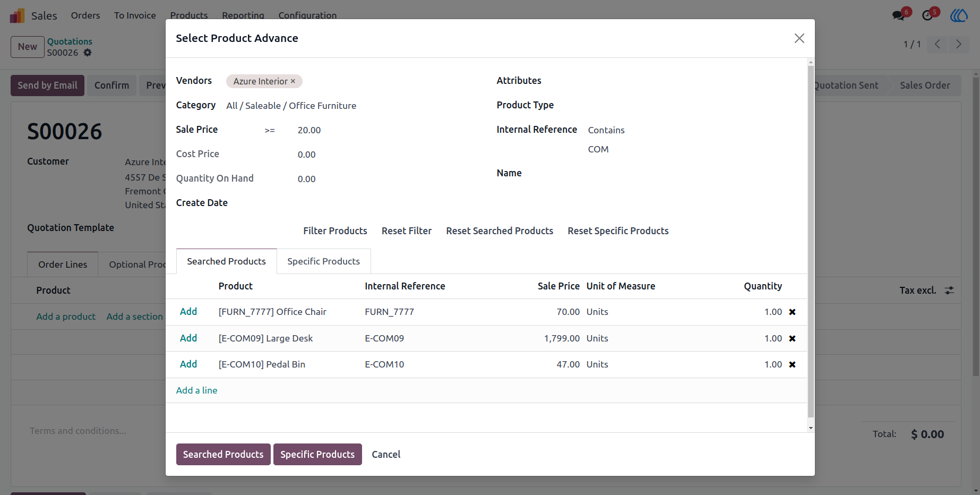Screen dimensions: 980x495
Task: Click the New button
Action: [x=28, y=47]
